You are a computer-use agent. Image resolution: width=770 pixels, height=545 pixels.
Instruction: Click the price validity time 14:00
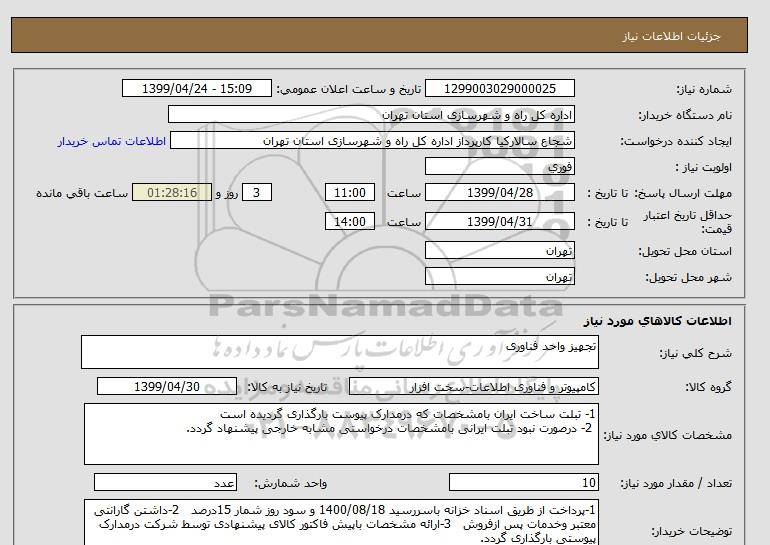pos(350,221)
